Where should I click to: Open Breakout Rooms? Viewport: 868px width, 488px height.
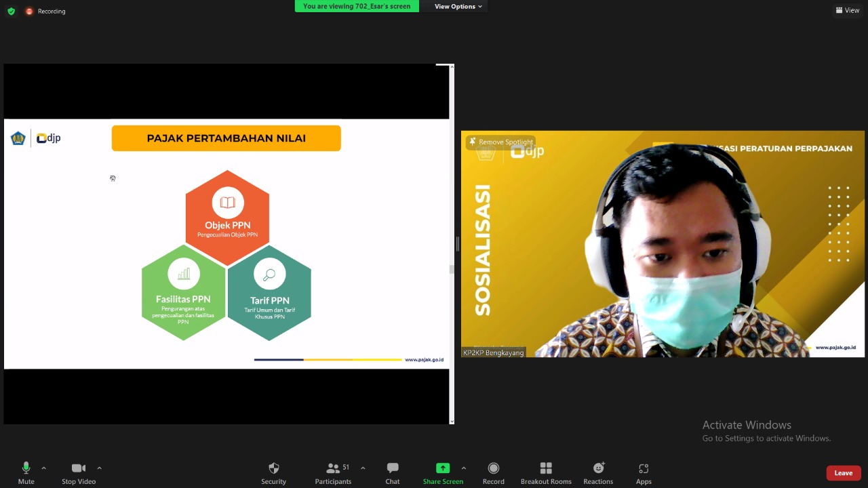pyautogui.click(x=546, y=468)
